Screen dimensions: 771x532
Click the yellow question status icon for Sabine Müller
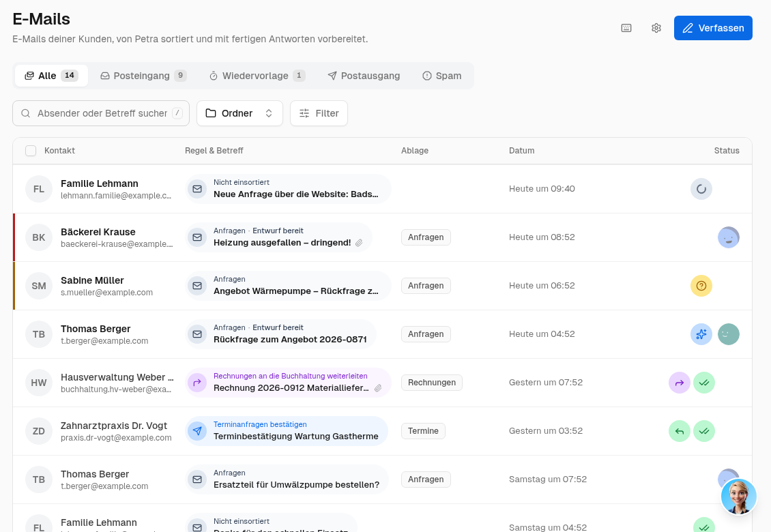701,286
